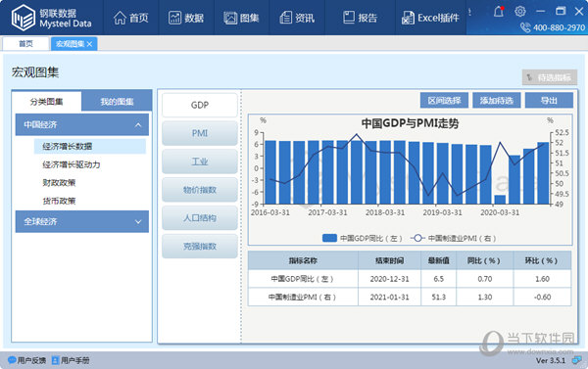Click the notification bell icon
588x369 pixels.
coord(499,11)
